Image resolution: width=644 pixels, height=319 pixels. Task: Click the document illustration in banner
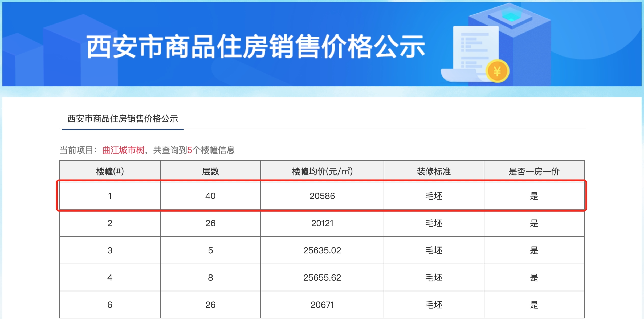(470, 53)
